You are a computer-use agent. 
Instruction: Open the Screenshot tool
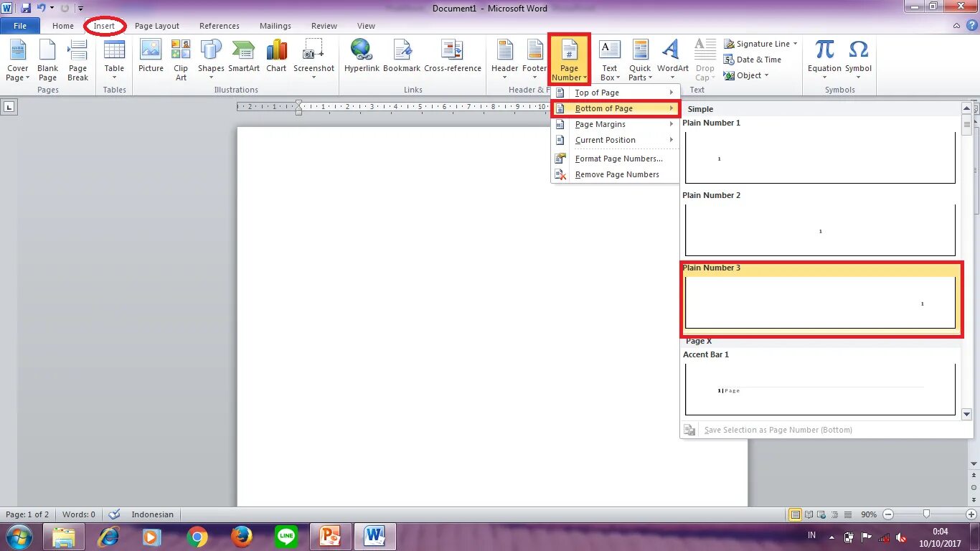pos(314,61)
